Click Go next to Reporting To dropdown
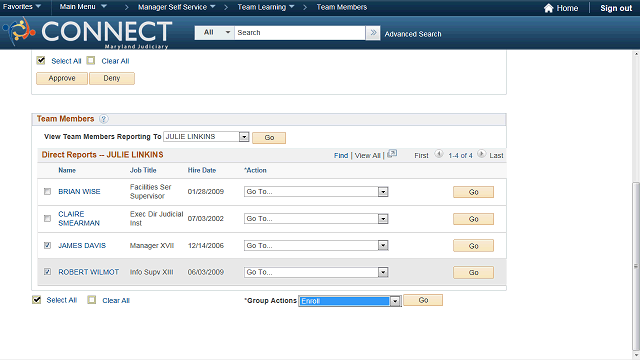 pos(269,138)
